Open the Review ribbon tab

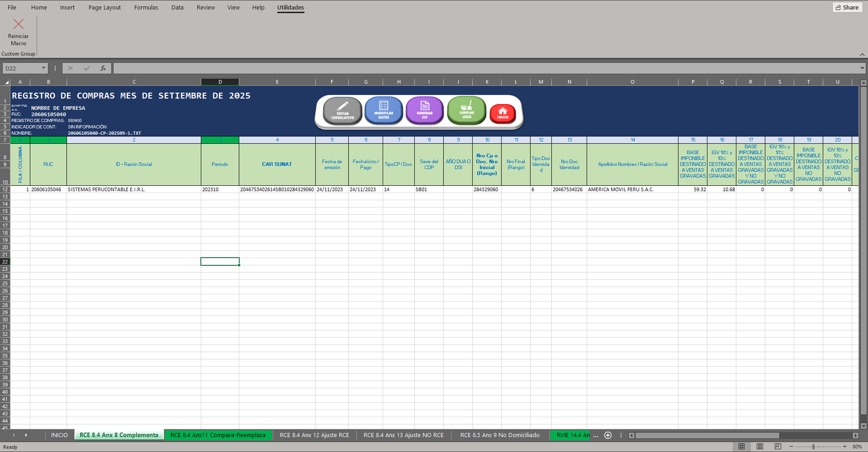[x=206, y=7]
